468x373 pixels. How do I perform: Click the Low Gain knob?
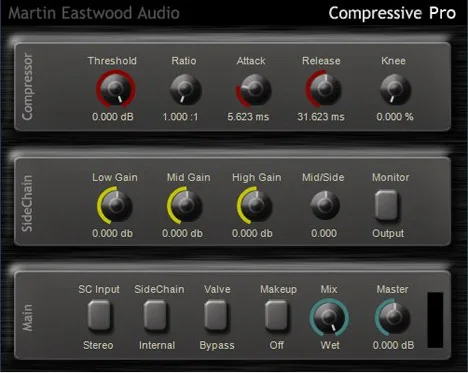(115, 205)
